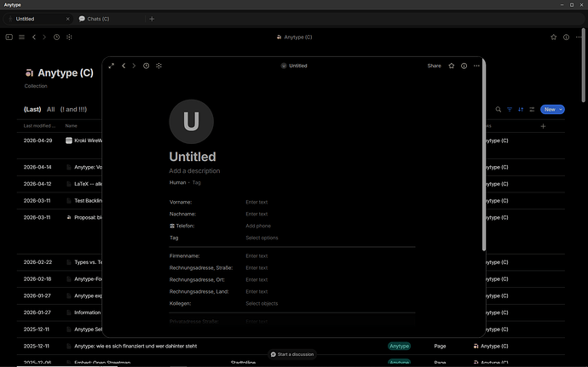Click Rechnungsadresse, Land text field

257,292
